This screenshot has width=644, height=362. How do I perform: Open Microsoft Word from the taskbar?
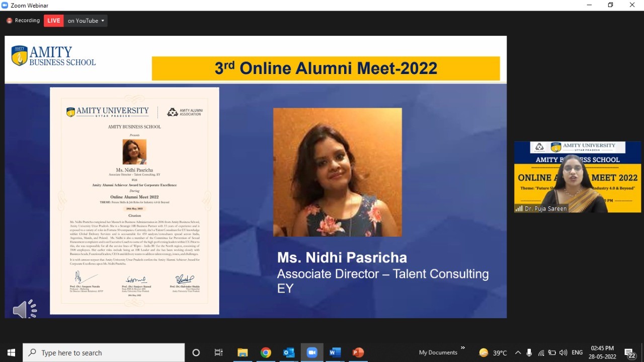coord(335,352)
